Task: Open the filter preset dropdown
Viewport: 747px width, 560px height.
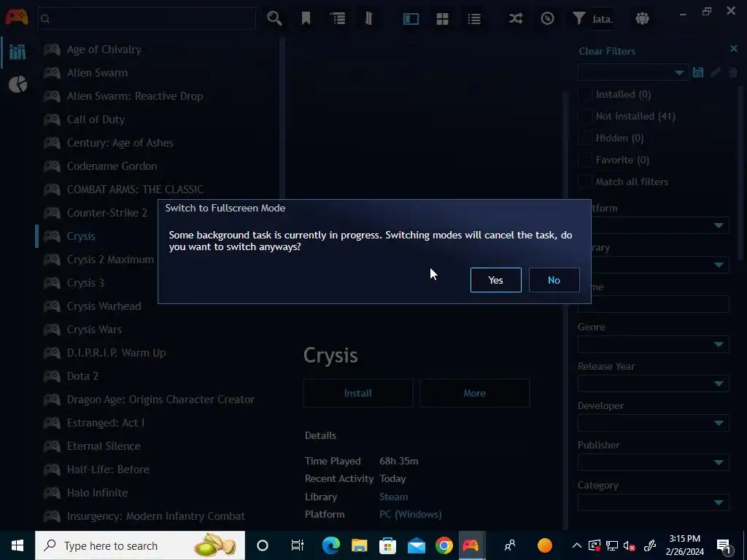Action: pyautogui.click(x=632, y=72)
